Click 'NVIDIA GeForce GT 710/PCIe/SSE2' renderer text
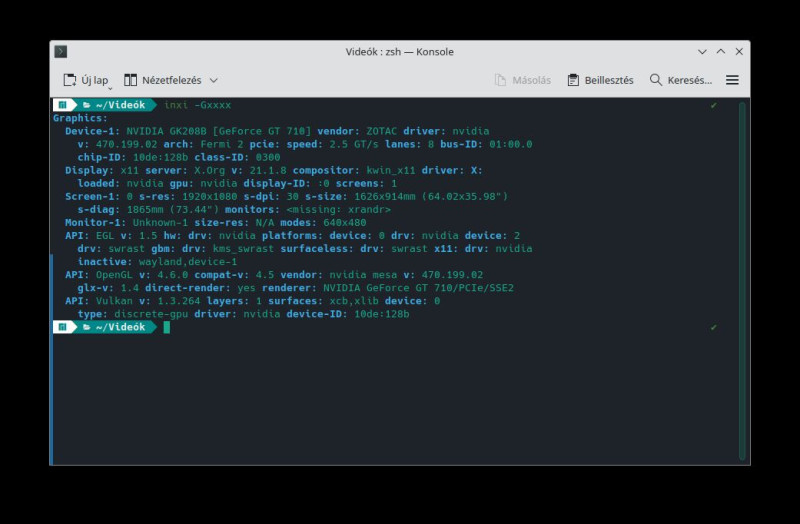800x524 pixels. pyautogui.click(x=418, y=288)
